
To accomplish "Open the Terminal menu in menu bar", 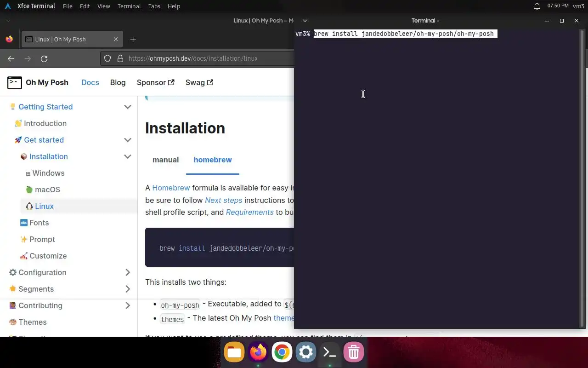I will click(x=129, y=6).
